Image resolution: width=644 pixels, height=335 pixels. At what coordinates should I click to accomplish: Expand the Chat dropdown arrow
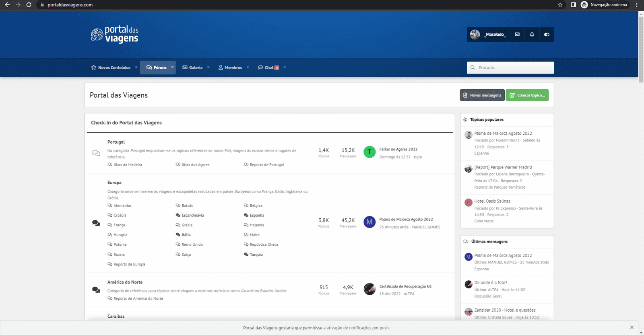[285, 68]
